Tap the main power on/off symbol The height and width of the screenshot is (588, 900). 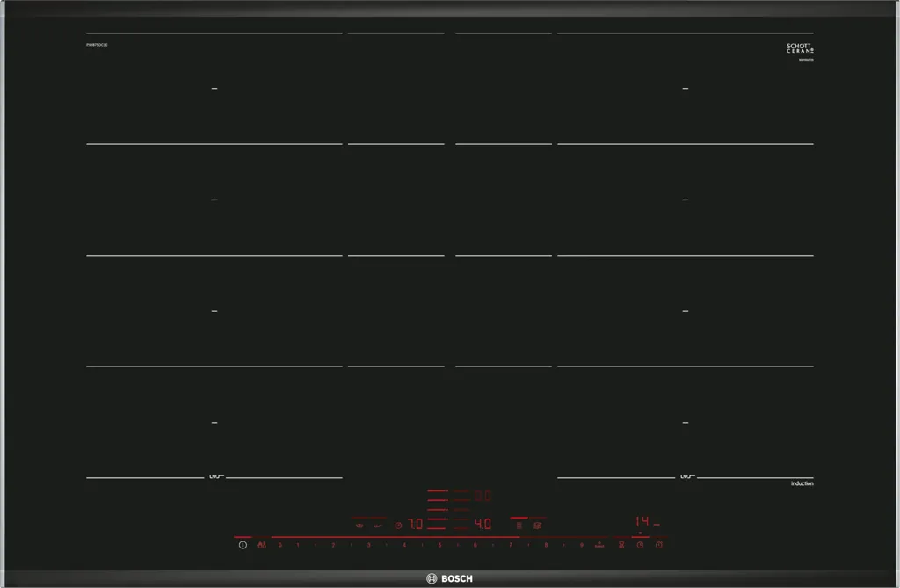243,545
